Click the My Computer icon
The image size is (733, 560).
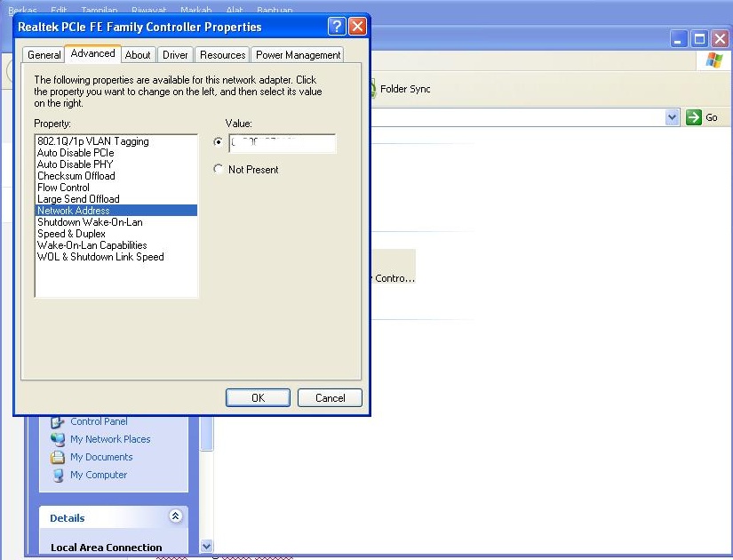click(58, 475)
